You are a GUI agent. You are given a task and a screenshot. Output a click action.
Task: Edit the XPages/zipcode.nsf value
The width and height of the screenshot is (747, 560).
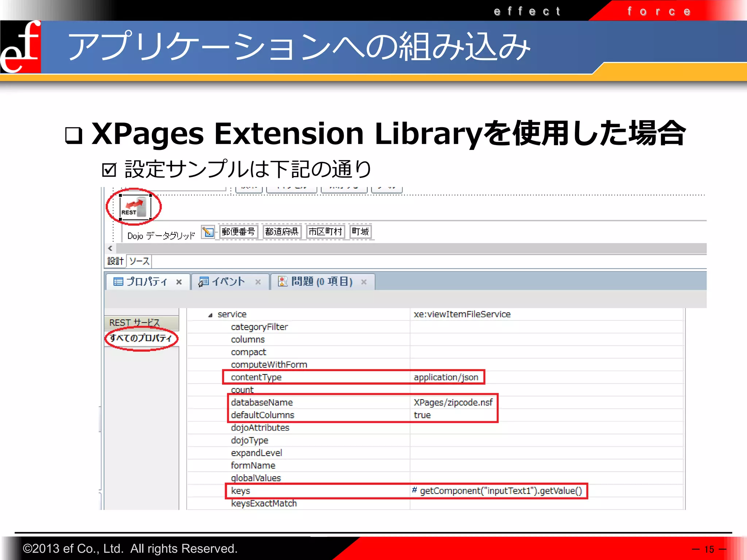pos(453,402)
